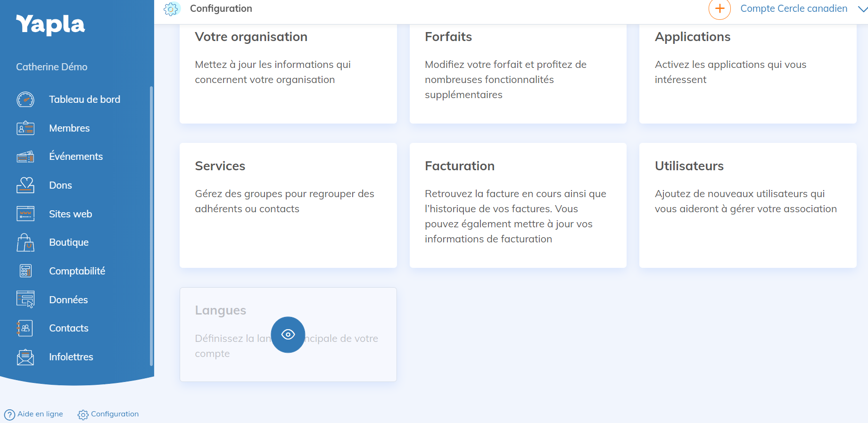Viewport: 868px width, 423px height.
Task: Select Boutique in the sidebar menu
Action: tap(69, 242)
